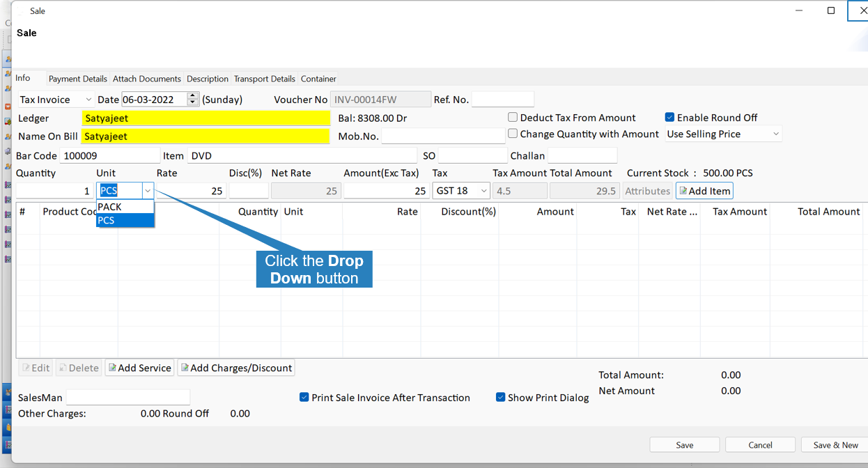Uncheck Print Sale Invoice After Transaction
The height and width of the screenshot is (468, 868).
(x=304, y=398)
